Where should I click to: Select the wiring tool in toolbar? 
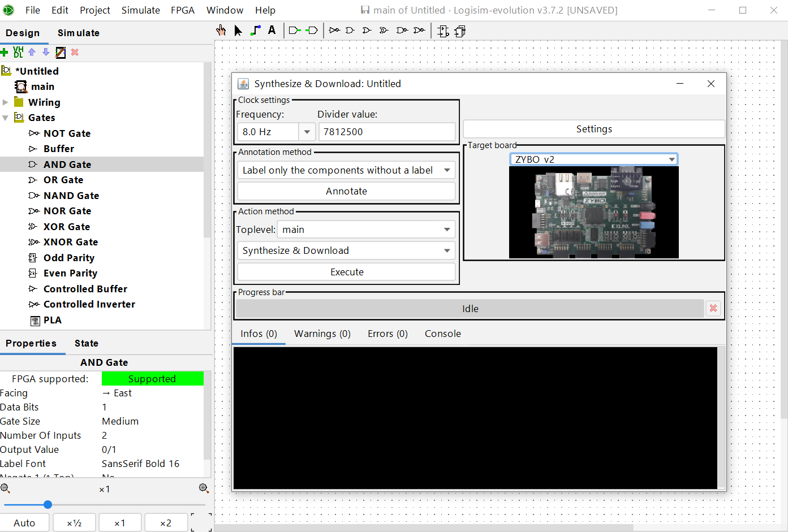click(256, 31)
